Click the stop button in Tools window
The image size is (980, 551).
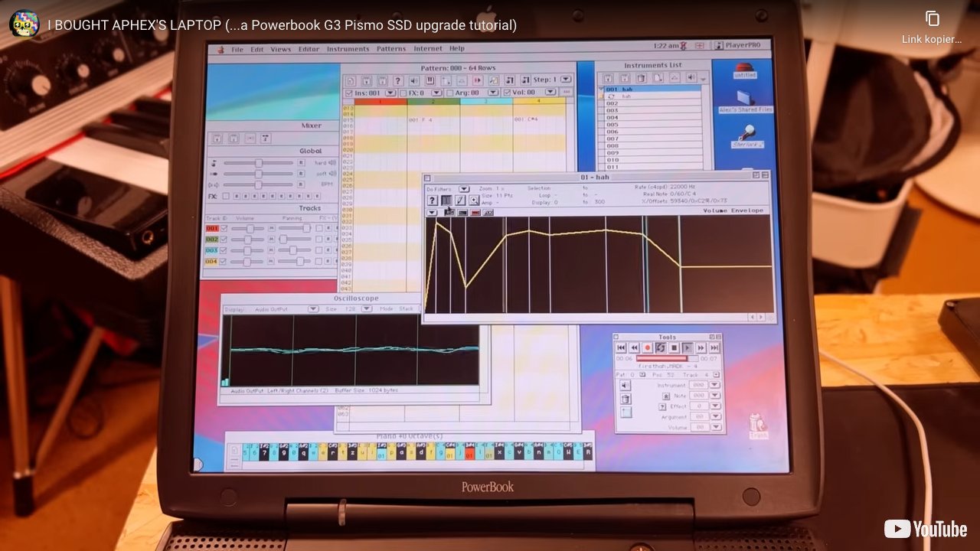click(674, 347)
